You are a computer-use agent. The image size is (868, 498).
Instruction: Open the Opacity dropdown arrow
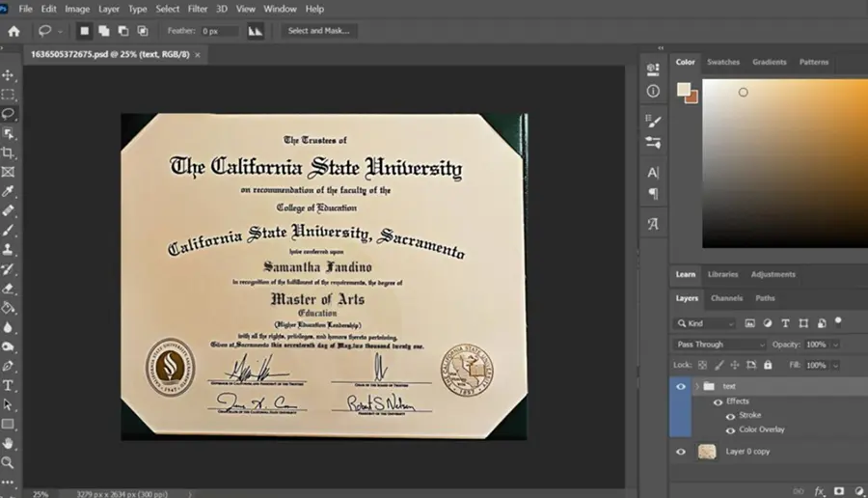(836, 345)
